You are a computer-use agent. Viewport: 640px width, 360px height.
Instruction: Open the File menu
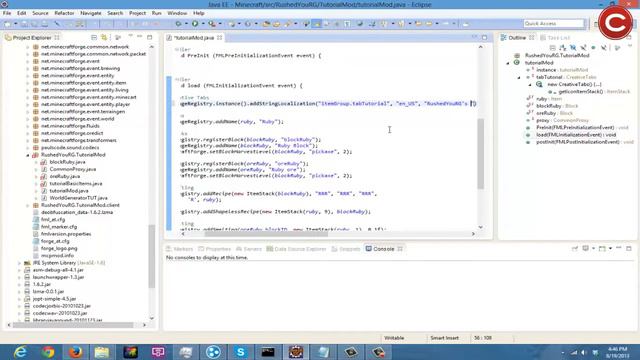[x=7, y=13]
